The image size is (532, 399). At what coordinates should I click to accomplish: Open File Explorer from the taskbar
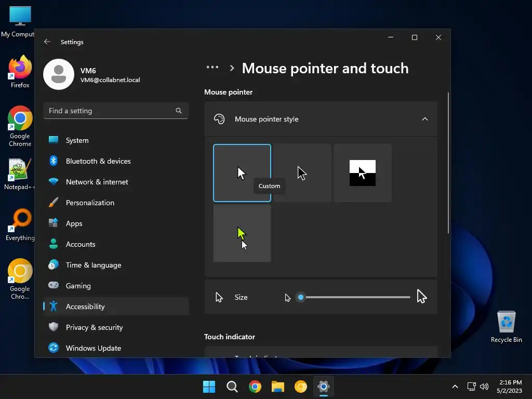coord(278,387)
